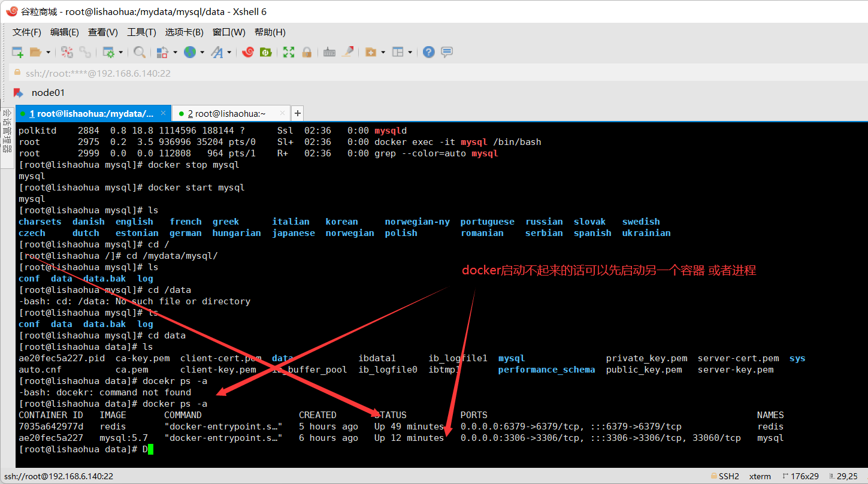Click the color scheme icon
This screenshot has width=868, height=484.
(x=162, y=52)
